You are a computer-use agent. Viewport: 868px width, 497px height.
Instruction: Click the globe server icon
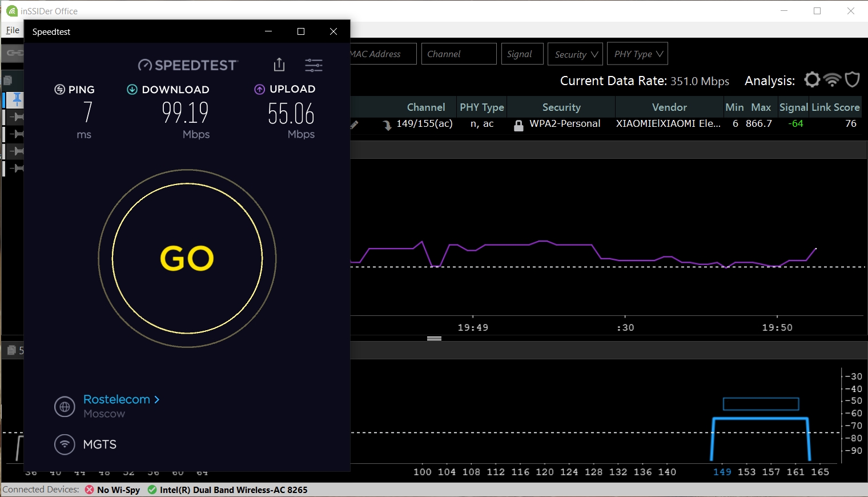[65, 407]
